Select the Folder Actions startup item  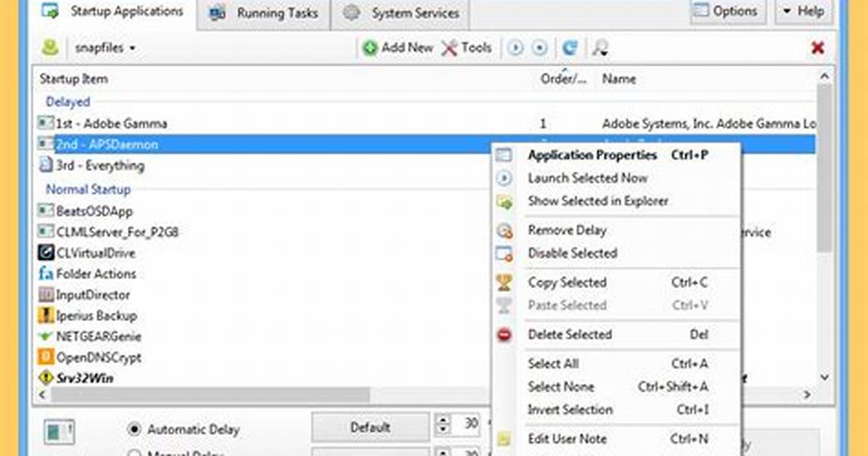pyautogui.click(x=96, y=274)
